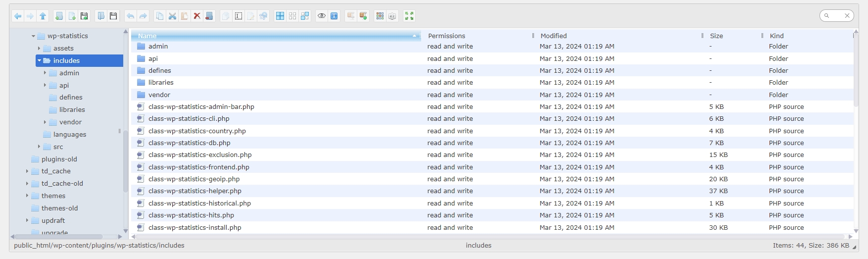
Task: Empty the folder using the folder-minus icon
Action: click(x=209, y=16)
